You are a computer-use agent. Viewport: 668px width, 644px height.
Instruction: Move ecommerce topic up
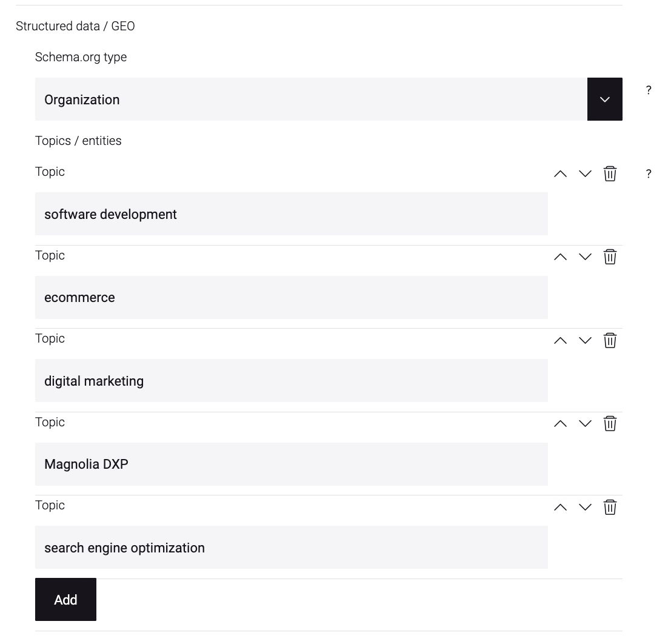click(x=560, y=257)
